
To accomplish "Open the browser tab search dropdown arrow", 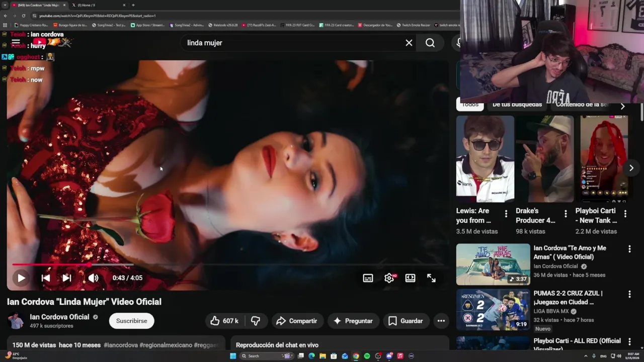I will pyautogui.click(x=5, y=5).
